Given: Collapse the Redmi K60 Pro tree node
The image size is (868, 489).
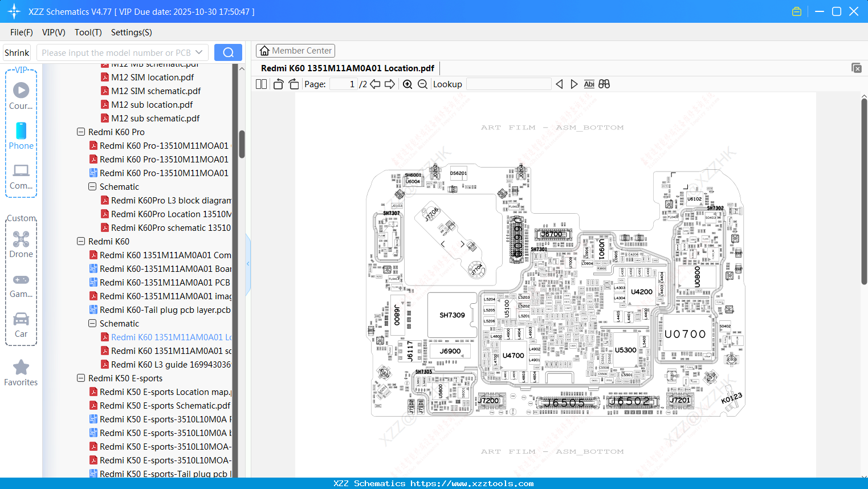Looking at the screenshot, I should coord(80,132).
